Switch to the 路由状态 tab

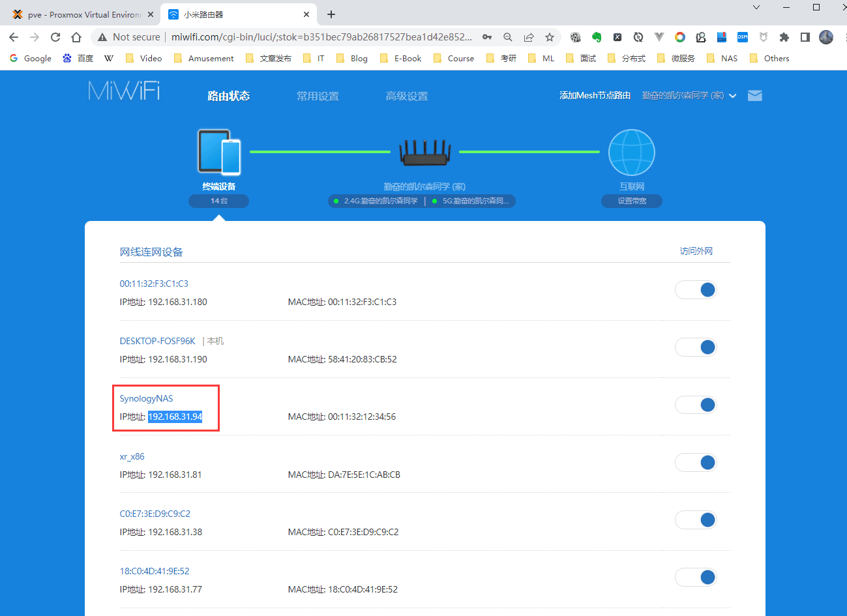(228, 96)
